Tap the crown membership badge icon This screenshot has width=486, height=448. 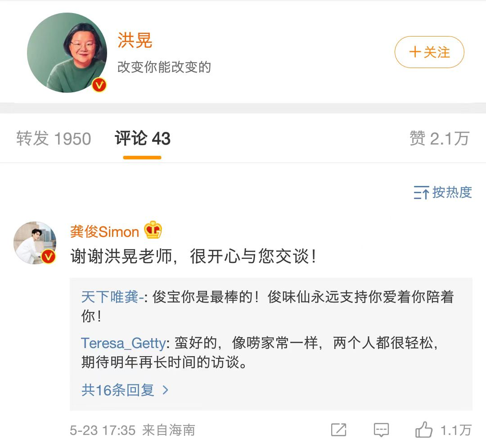[153, 231]
